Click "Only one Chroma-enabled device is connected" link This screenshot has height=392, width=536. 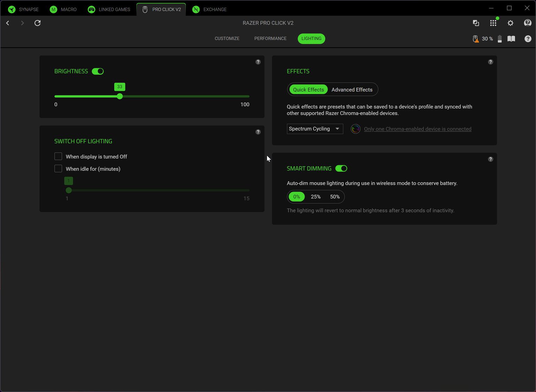(418, 129)
